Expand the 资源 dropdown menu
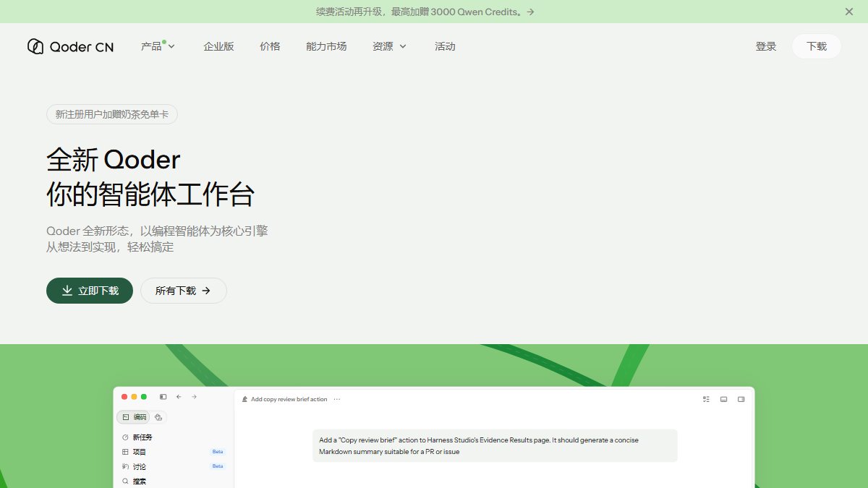The height and width of the screenshot is (488, 868). pyautogui.click(x=390, y=46)
